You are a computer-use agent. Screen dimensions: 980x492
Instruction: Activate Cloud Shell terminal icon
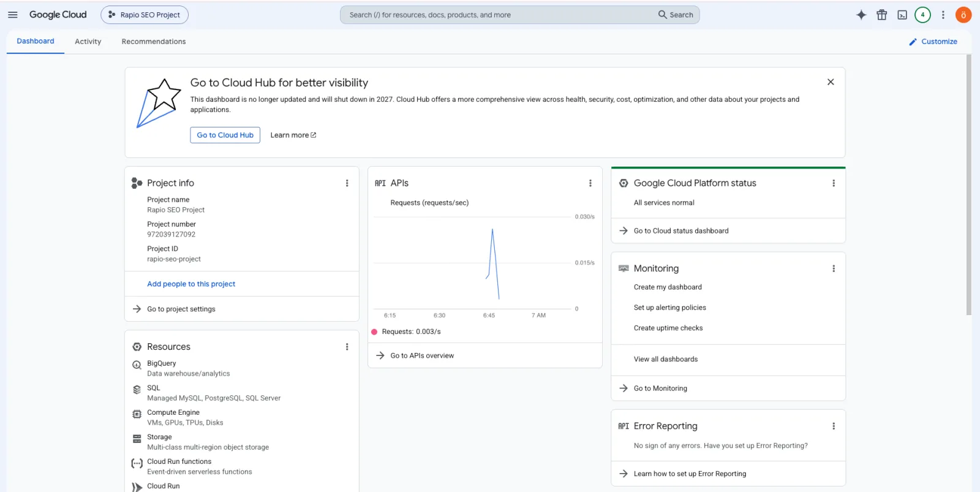[x=902, y=15]
